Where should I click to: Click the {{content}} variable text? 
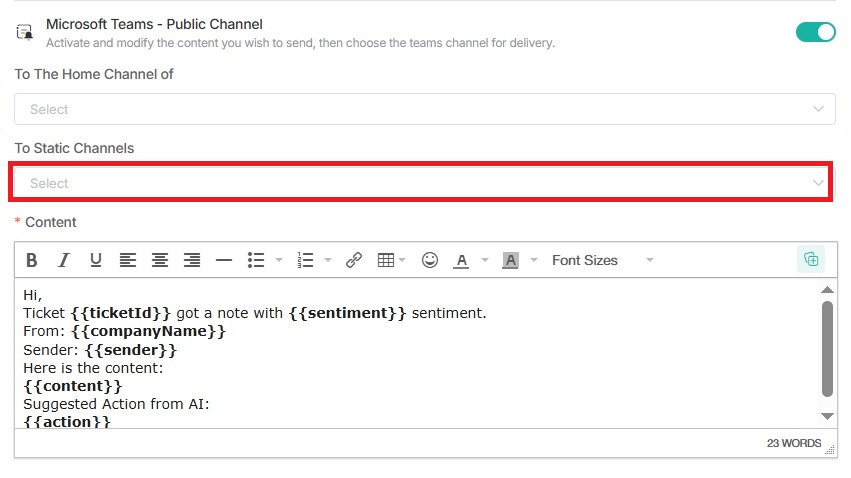click(x=73, y=386)
